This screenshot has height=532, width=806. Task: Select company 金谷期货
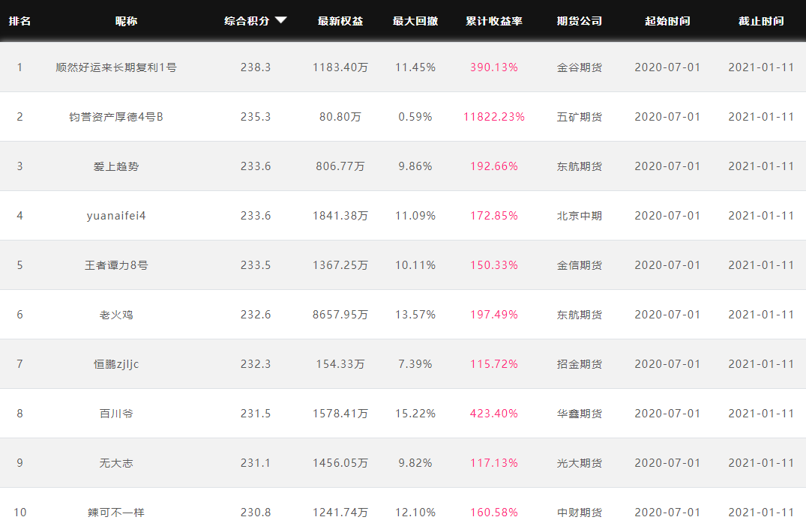coord(580,67)
